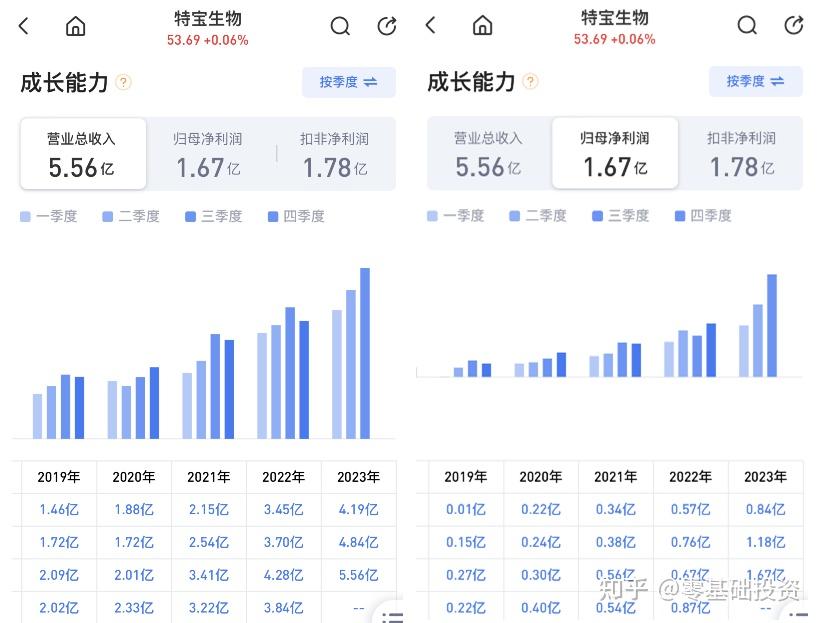Tap 3.45亿 cell in left table
This screenshot has height=623, width=821.
point(283,509)
